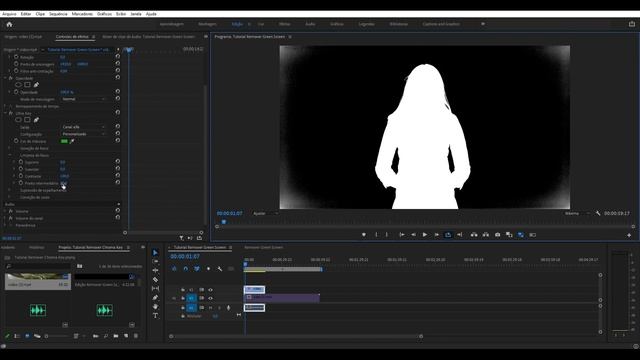Enable A1 voice-over record microphone
This screenshot has width=640, height=360.
click(x=228, y=308)
